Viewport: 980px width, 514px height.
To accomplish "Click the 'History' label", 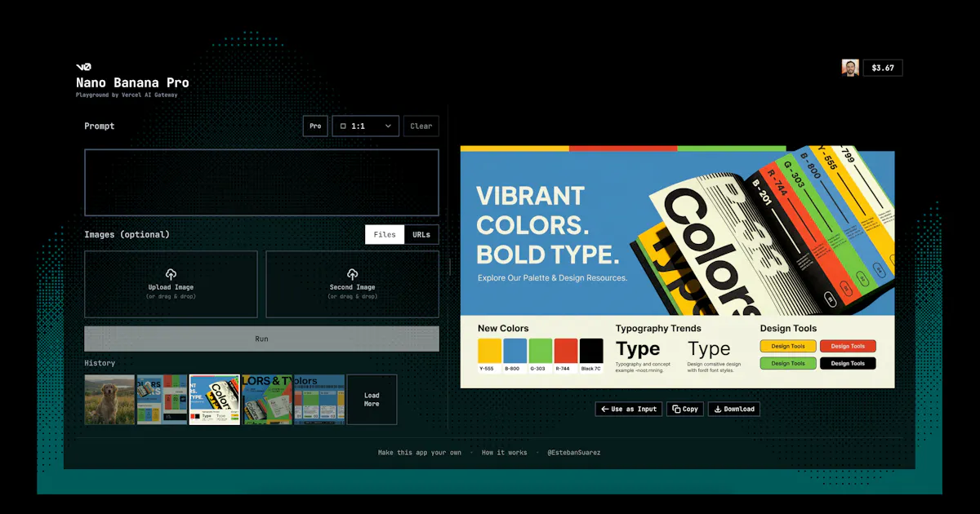I will 100,363.
